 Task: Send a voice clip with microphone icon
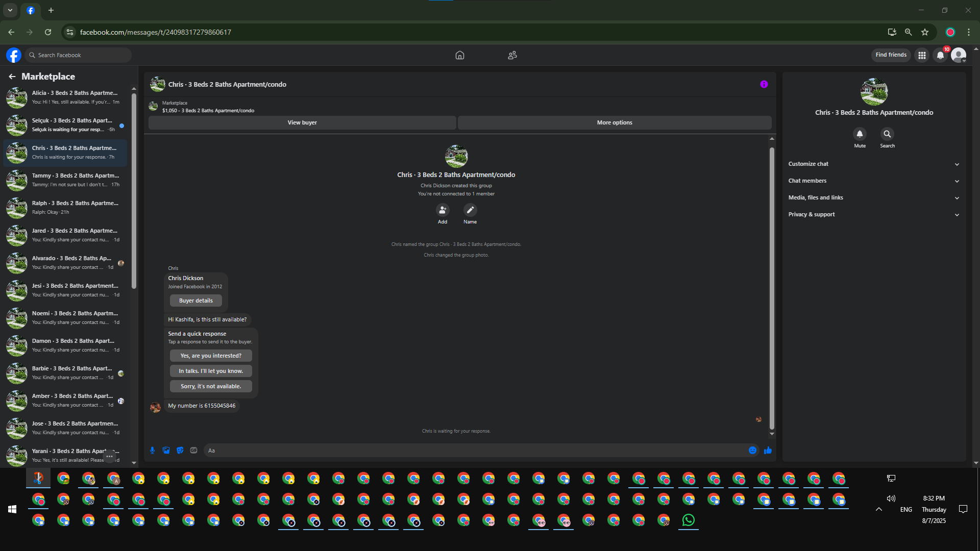[152, 450]
